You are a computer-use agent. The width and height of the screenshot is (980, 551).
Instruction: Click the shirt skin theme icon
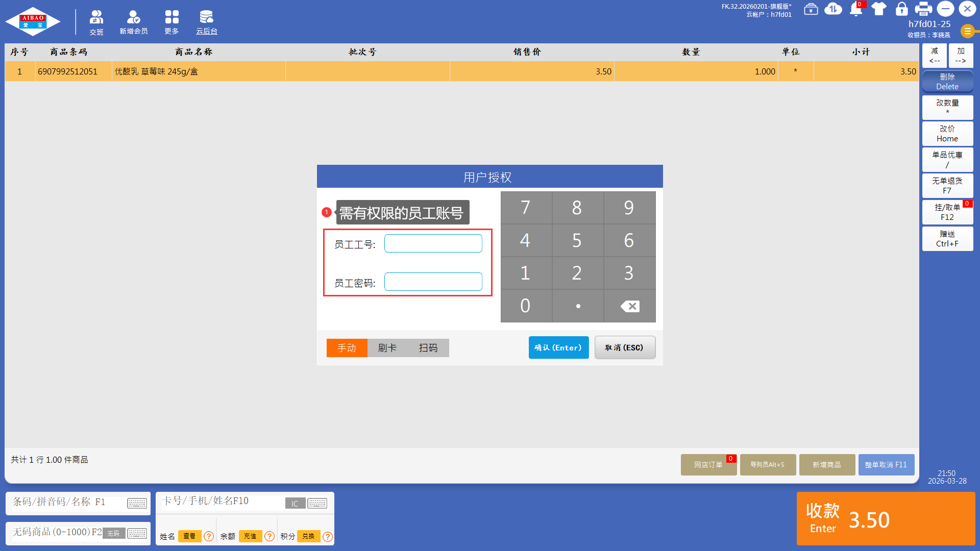(879, 9)
